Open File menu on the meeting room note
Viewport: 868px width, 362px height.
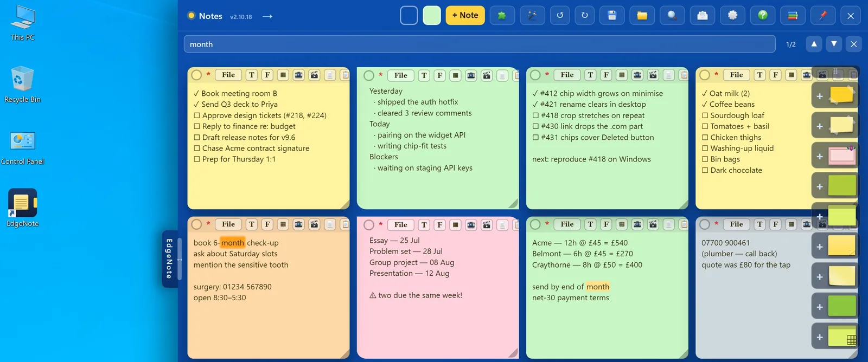coord(228,75)
